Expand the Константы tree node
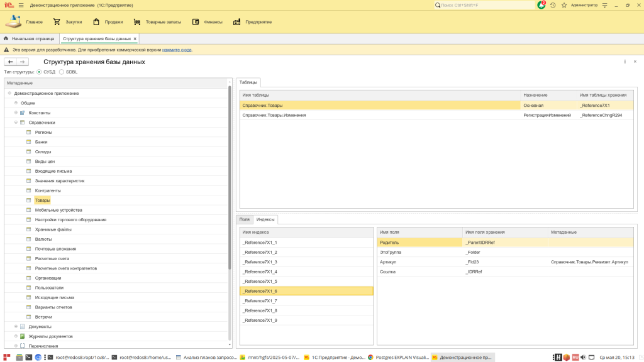This screenshot has width=644, height=362. pos(16,112)
